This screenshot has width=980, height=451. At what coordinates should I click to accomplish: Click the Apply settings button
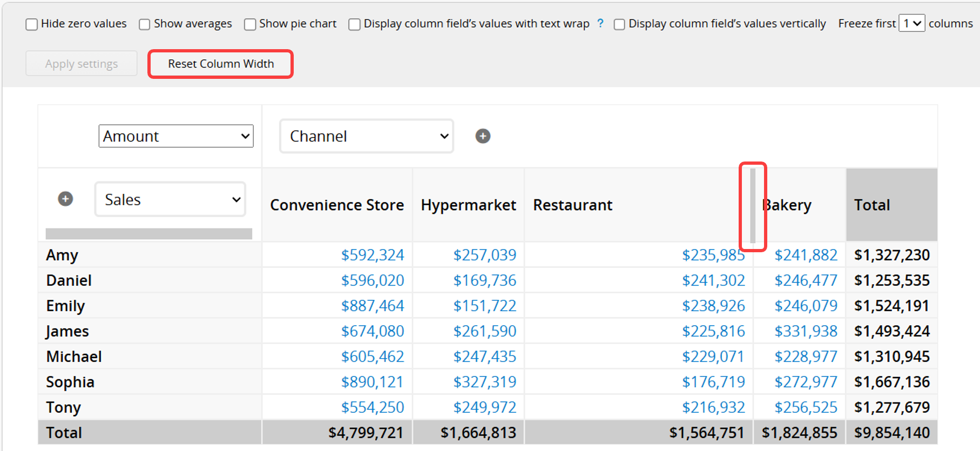click(82, 64)
